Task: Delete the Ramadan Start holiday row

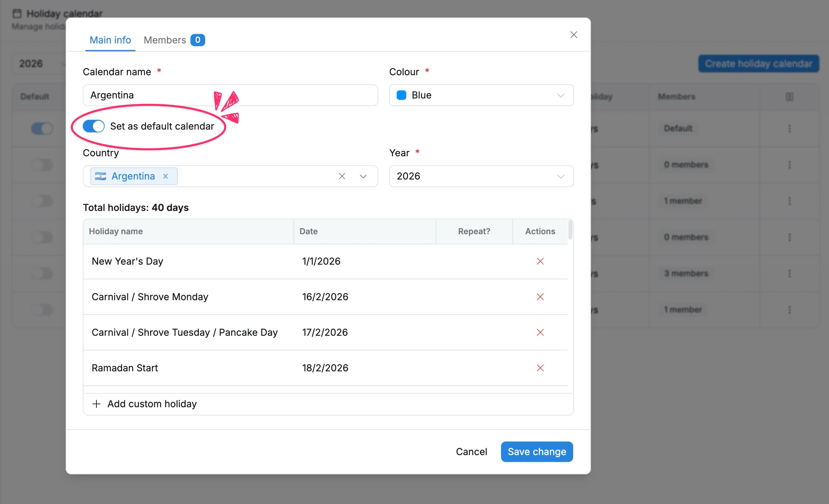Action: click(x=540, y=368)
